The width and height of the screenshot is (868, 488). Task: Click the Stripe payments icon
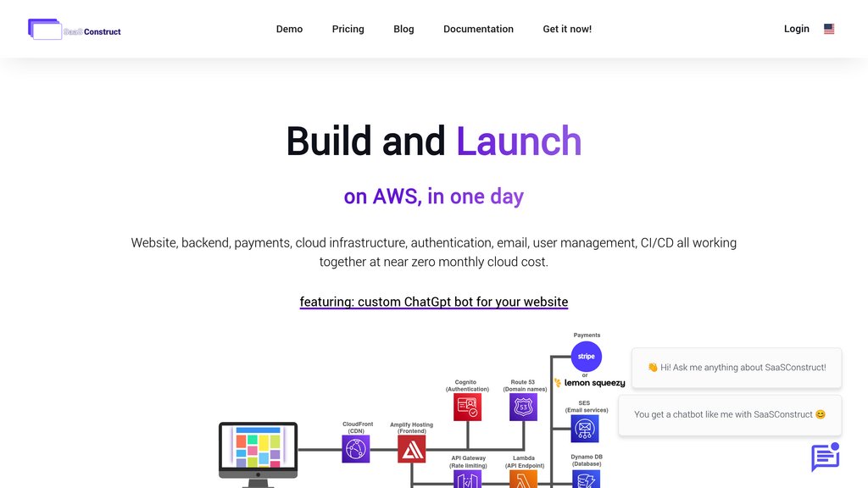587,357
